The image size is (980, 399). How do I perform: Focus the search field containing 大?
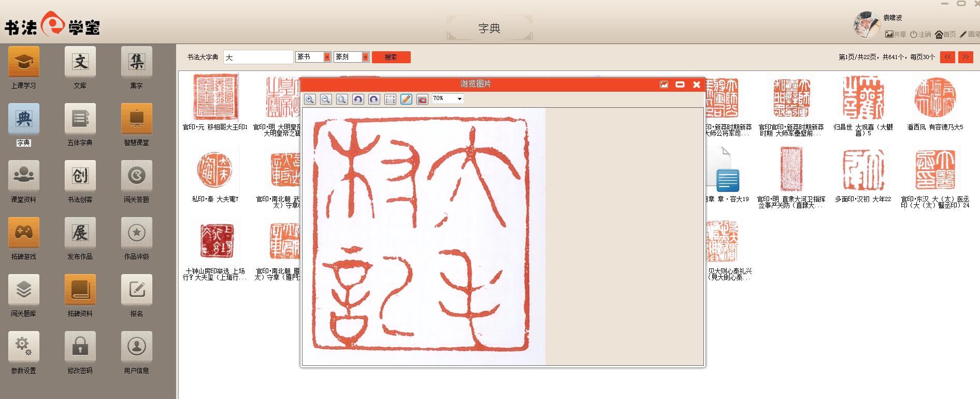point(258,57)
